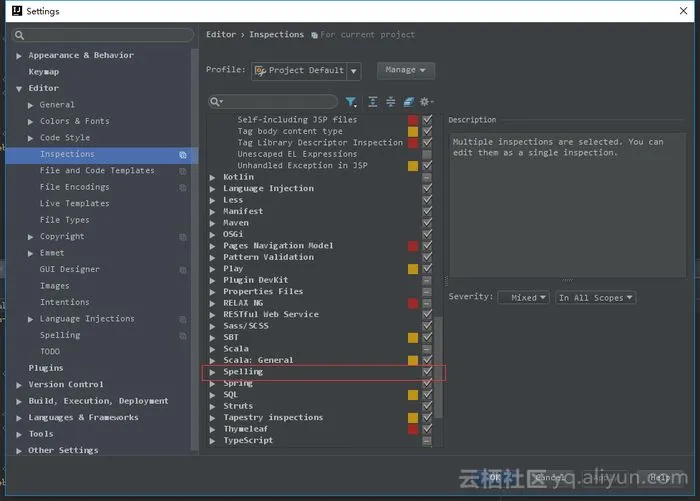
Task: Expand Language Injection inspection group
Action: (212, 189)
